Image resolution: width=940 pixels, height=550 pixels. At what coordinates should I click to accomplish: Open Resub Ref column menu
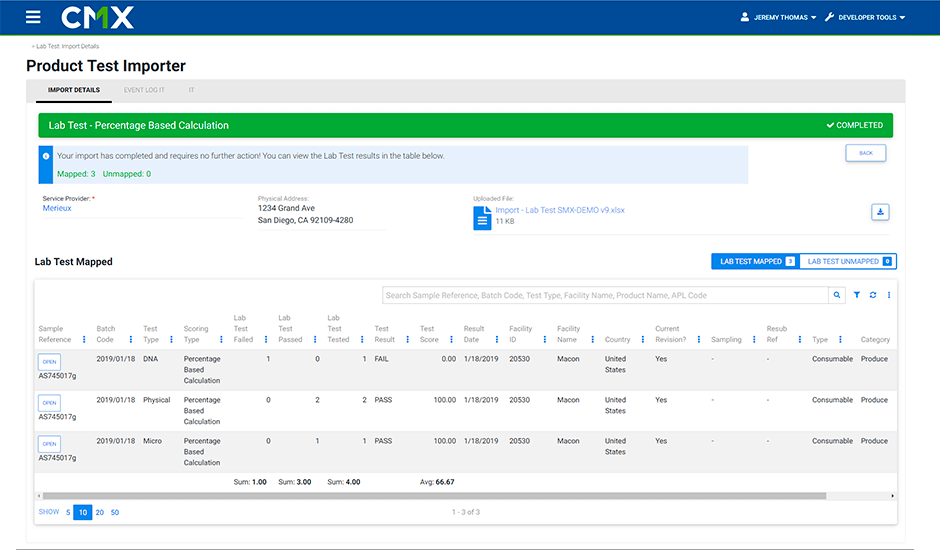click(800, 339)
